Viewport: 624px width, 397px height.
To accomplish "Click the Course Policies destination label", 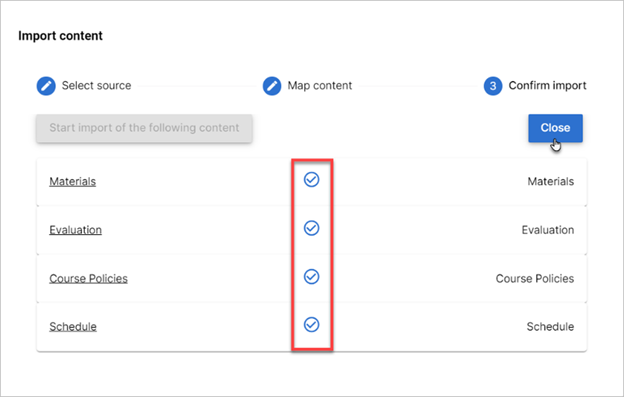I will pyautogui.click(x=535, y=278).
